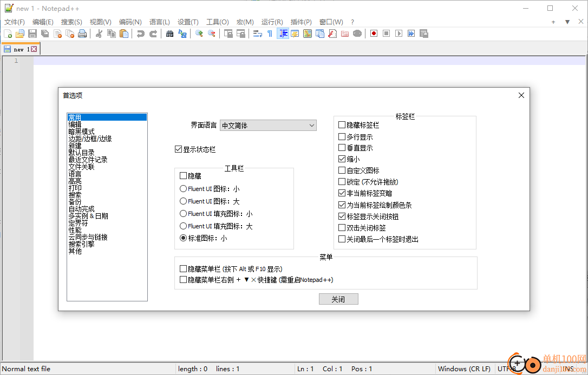Toggle the 锁定 (不允许拖放) checkbox
This screenshot has height=375, width=588.
click(342, 182)
